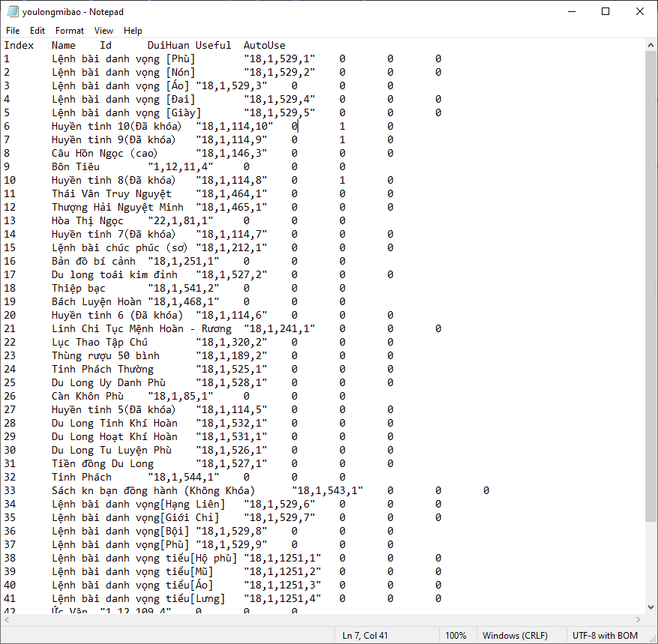Viewport: 658px width, 644px height.
Task: Click the vertical scrollbar down arrow
Action: pyautogui.click(x=651, y=606)
